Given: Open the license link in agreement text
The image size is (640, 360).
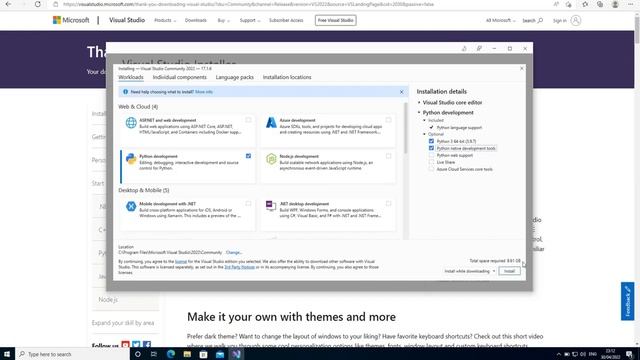Looking at the screenshot, I should pos(181,261).
